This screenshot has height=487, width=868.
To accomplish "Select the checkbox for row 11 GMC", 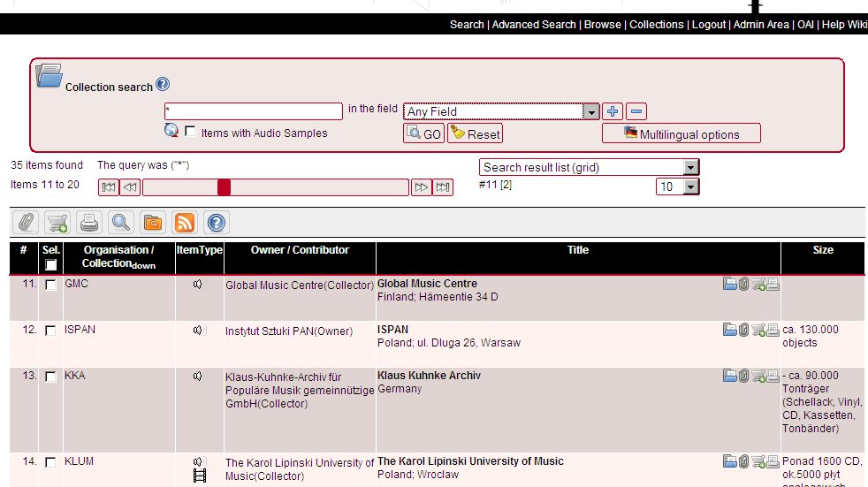I will click(x=50, y=285).
